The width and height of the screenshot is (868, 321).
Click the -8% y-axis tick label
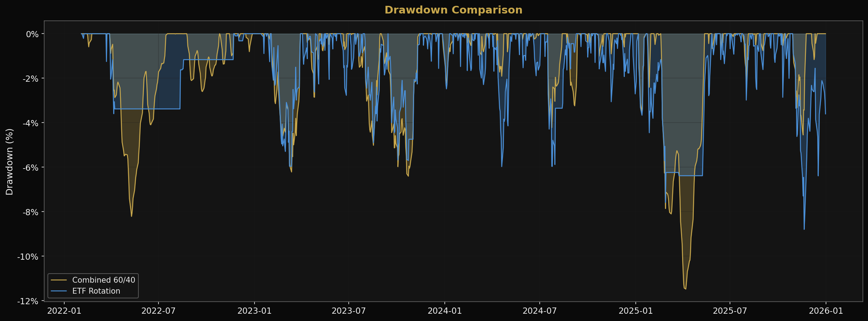point(31,212)
